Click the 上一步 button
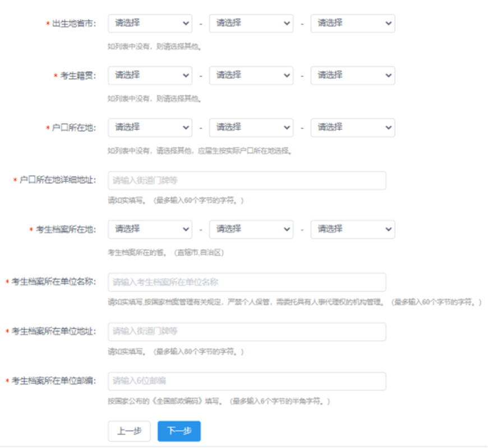The width and height of the screenshot is (488, 448). click(x=129, y=431)
